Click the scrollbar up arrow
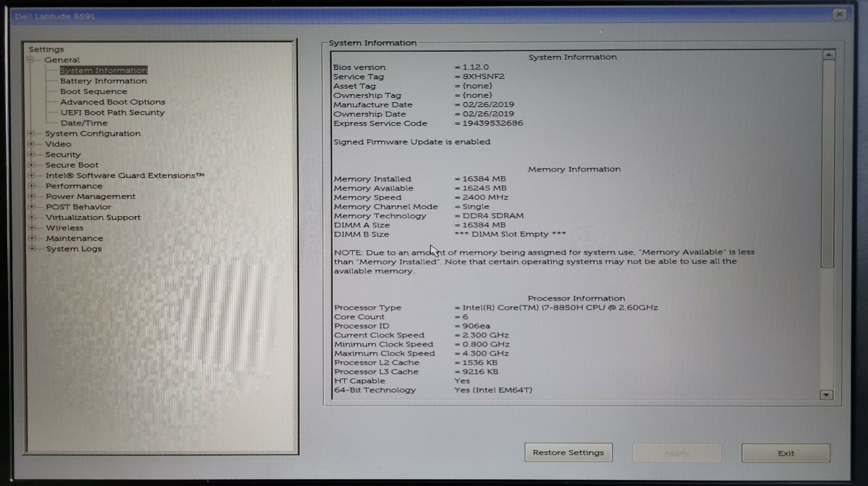 (828, 55)
